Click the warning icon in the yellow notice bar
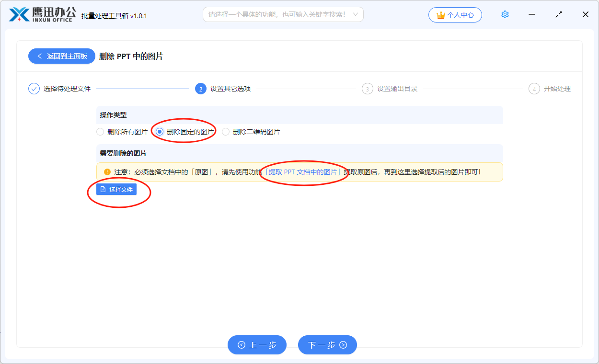 point(106,172)
